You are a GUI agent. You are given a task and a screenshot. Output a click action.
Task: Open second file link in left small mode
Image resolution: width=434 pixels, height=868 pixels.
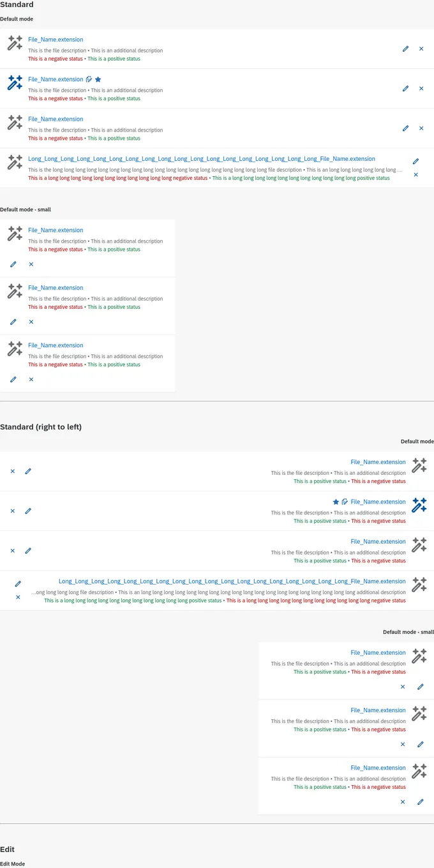click(56, 288)
